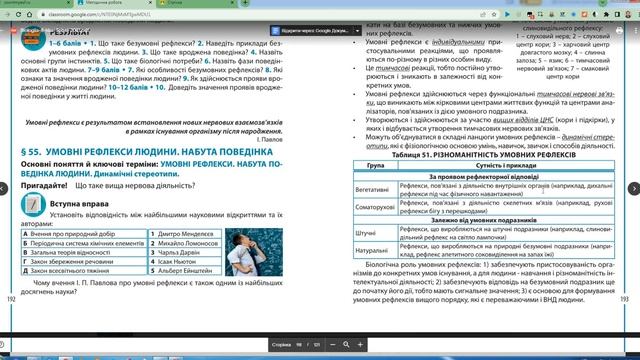
Task: Click the magnifier zoom reset icon
Action: coord(346,344)
